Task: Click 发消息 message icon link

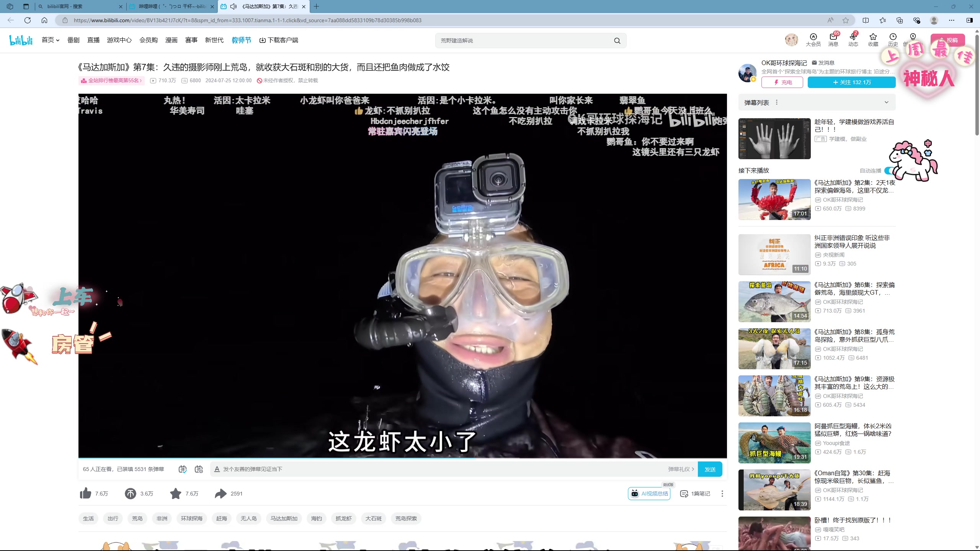Action: 823,63
